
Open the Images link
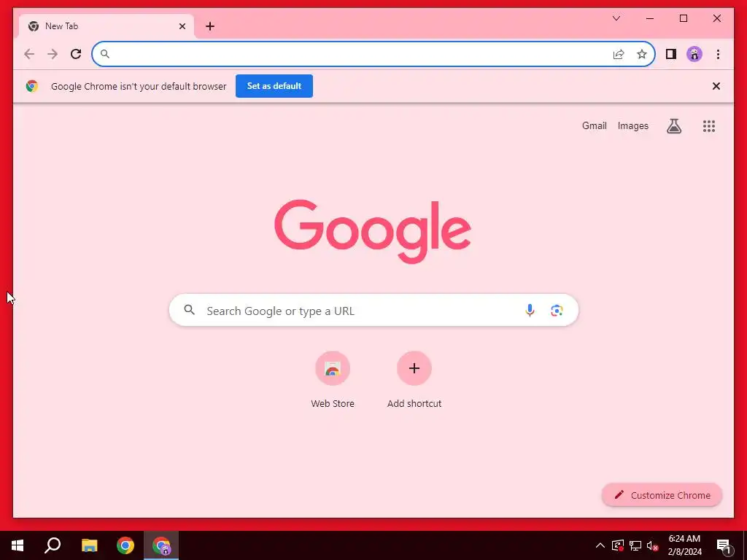[x=632, y=126]
